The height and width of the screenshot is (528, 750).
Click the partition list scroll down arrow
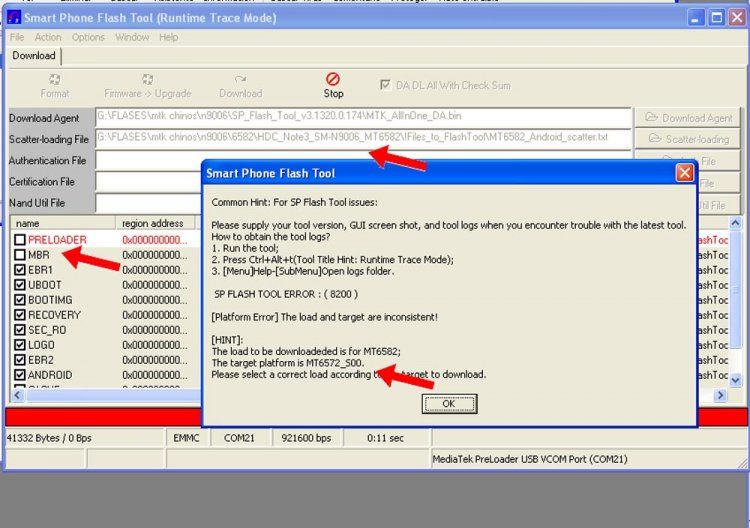coord(735,380)
